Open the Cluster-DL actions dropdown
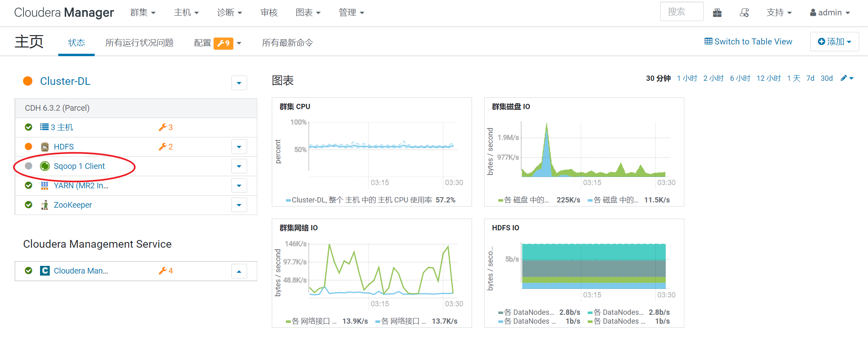Image resolution: width=868 pixels, height=358 pixels. pyautogui.click(x=239, y=83)
